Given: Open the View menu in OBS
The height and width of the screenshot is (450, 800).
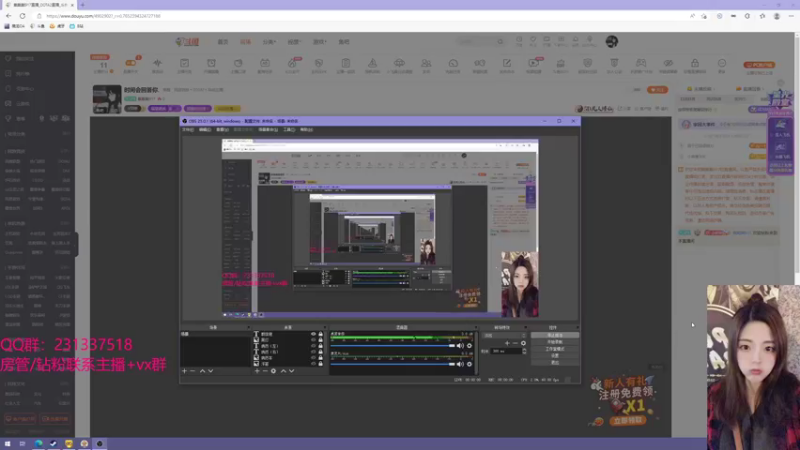Looking at the screenshot, I should (x=222, y=130).
